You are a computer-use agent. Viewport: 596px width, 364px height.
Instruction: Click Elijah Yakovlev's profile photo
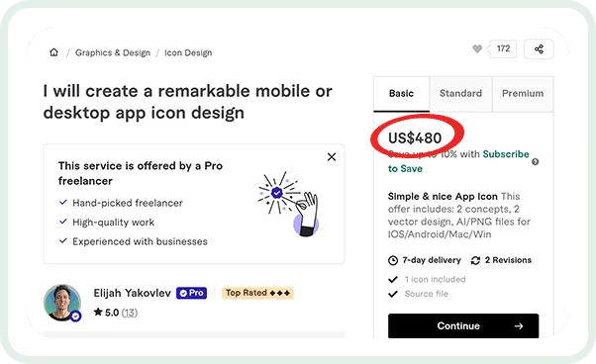tap(62, 303)
